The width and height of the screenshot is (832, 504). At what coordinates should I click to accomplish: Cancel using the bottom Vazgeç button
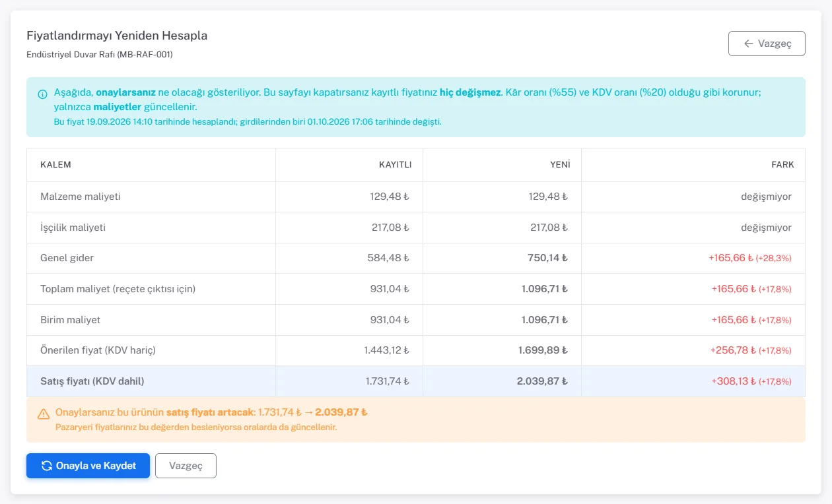pyautogui.click(x=186, y=466)
